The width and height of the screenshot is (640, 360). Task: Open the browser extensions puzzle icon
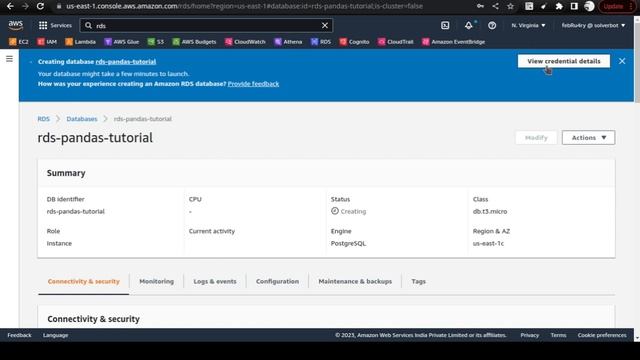(559, 6)
